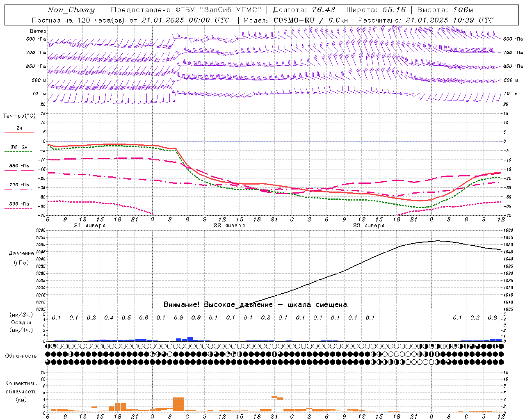Click the date label "22 января"
Image resolution: width=525 pixels, height=420 pixels.
click(229, 226)
